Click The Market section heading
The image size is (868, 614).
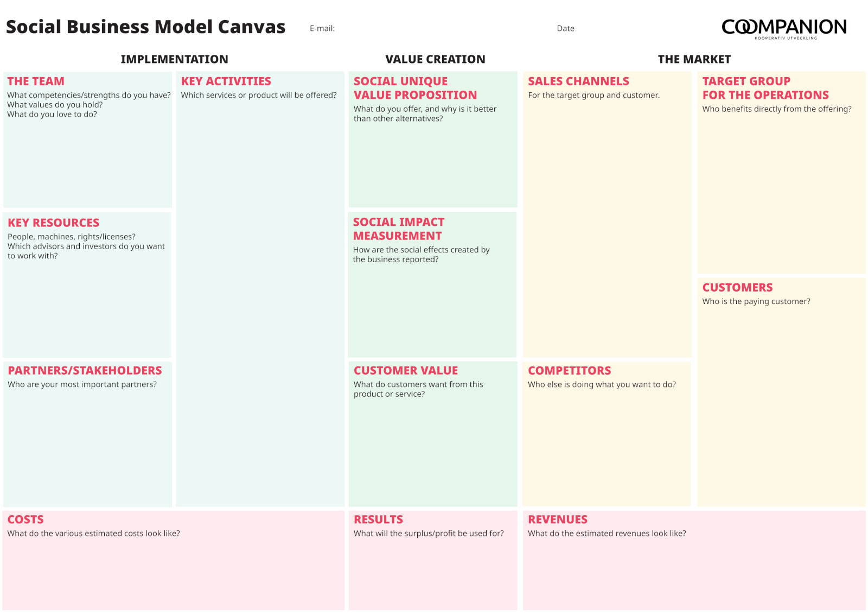coord(694,59)
